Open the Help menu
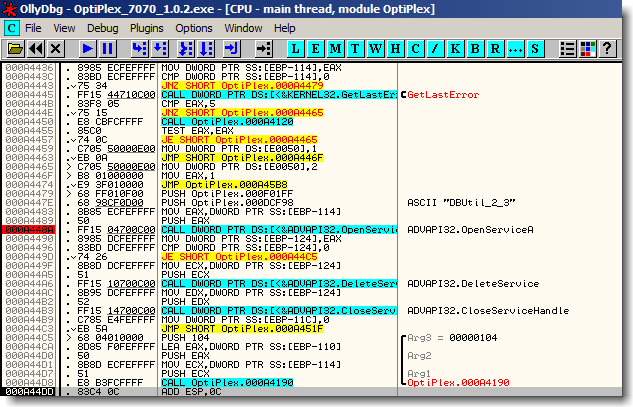Image resolution: width=633 pixels, height=407 pixels. coord(285,28)
